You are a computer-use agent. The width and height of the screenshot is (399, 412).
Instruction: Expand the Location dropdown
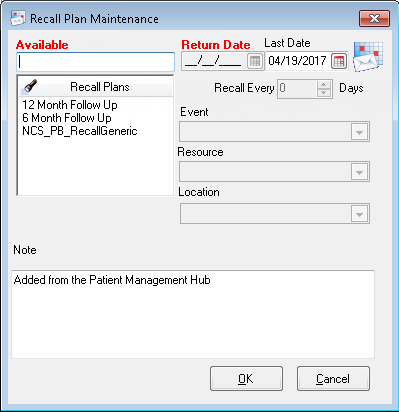point(359,214)
